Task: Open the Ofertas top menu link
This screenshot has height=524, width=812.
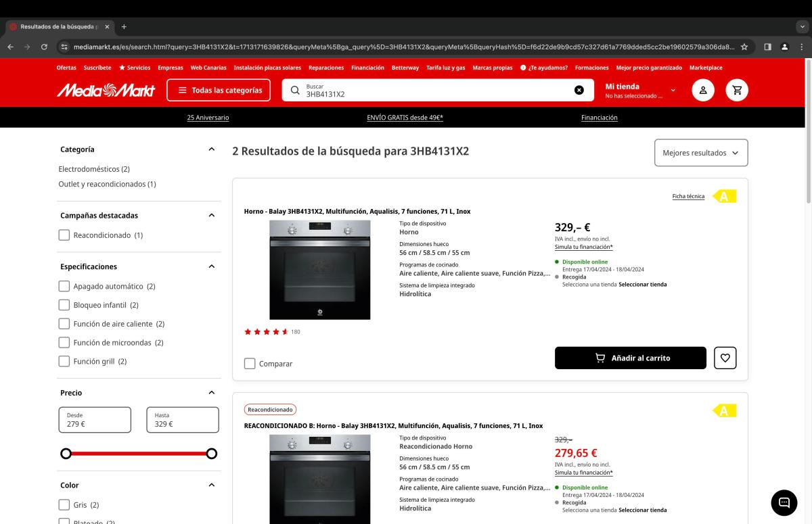Action: click(x=66, y=68)
